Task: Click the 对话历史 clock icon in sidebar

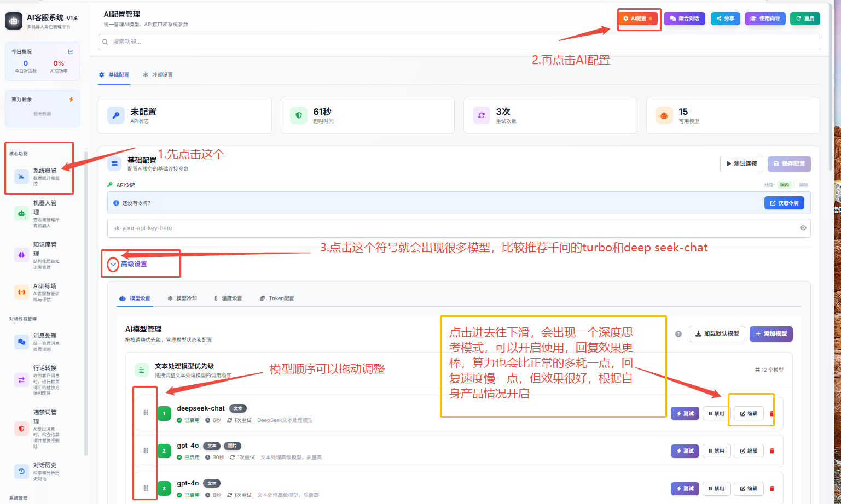Action: [x=21, y=471]
